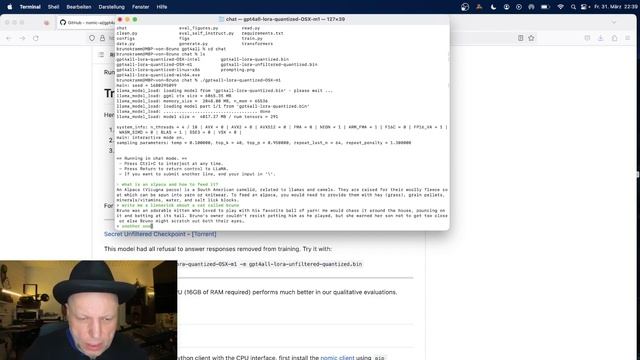Click the browser forward arrow
640x360 pixels.
pyautogui.click(x=22, y=38)
